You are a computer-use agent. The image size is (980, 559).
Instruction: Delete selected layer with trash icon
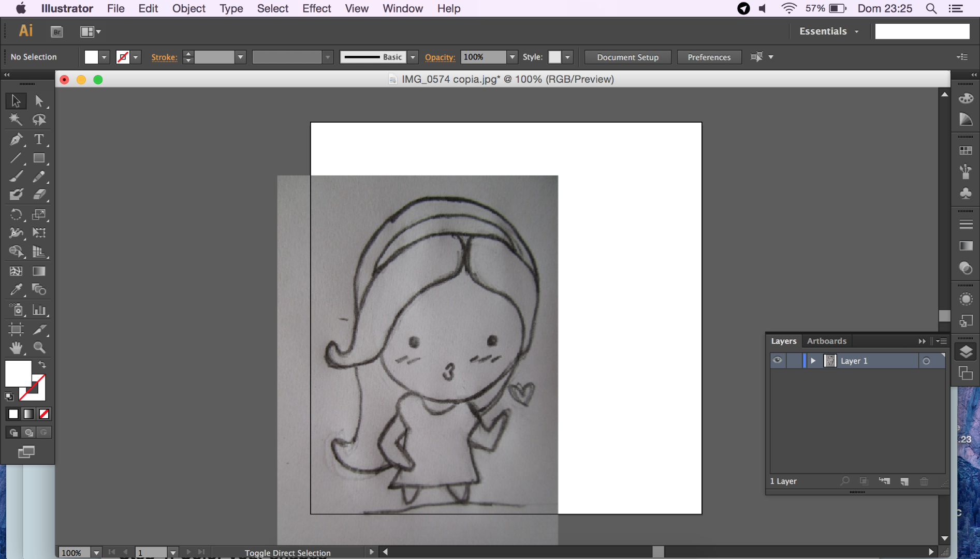pyautogui.click(x=924, y=481)
